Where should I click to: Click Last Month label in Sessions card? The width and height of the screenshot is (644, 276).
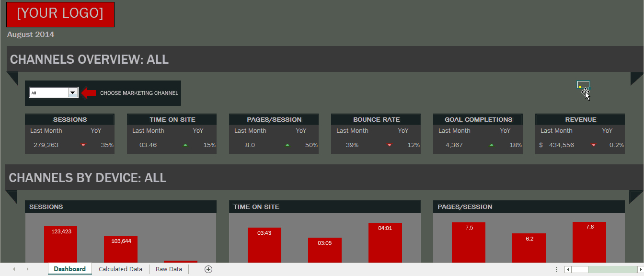coord(46,130)
